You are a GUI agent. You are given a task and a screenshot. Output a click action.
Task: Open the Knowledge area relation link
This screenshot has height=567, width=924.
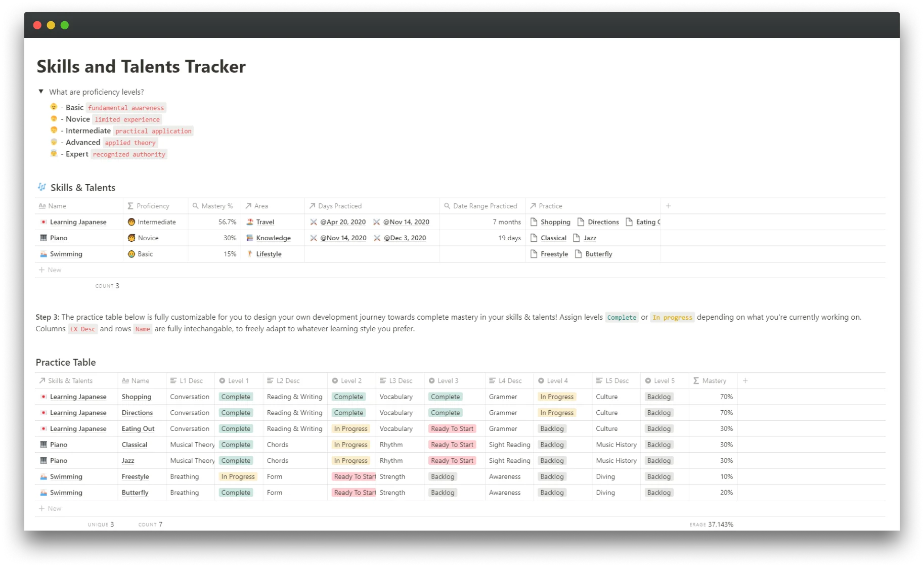tap(273, 238)
